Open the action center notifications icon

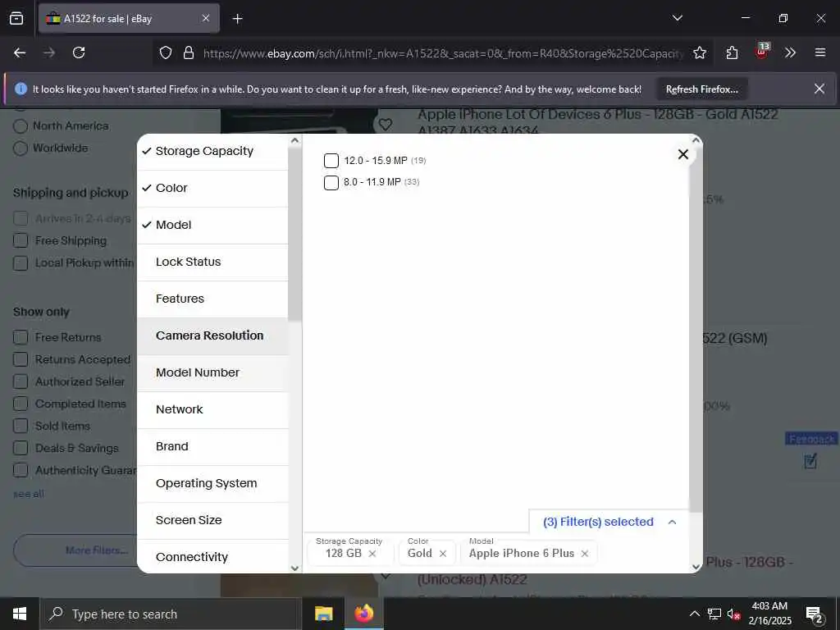click(x=814, y=614)
